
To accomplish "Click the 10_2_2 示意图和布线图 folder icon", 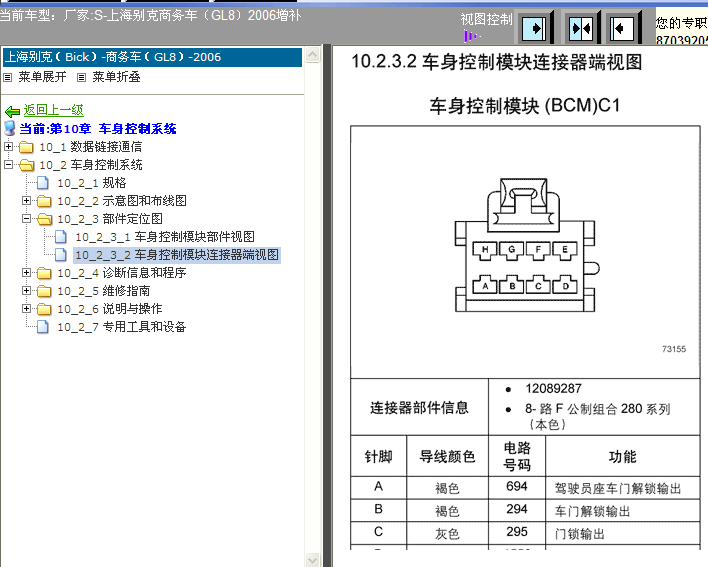I will (44, 201).
